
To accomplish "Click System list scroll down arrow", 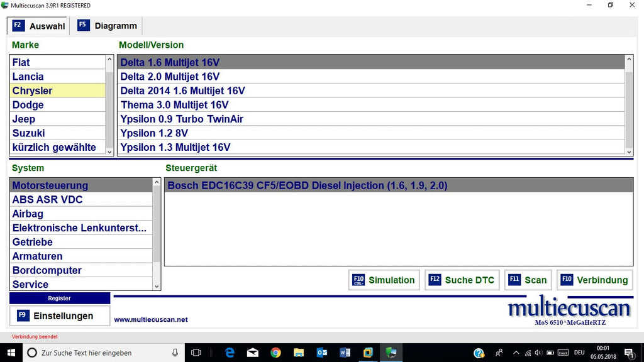I will (157, 287).
